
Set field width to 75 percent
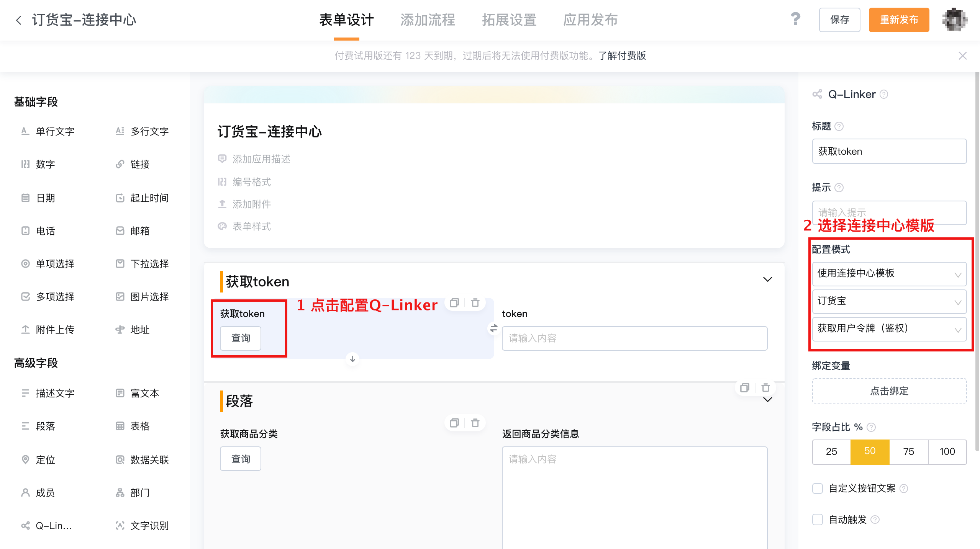coord(909,452)
